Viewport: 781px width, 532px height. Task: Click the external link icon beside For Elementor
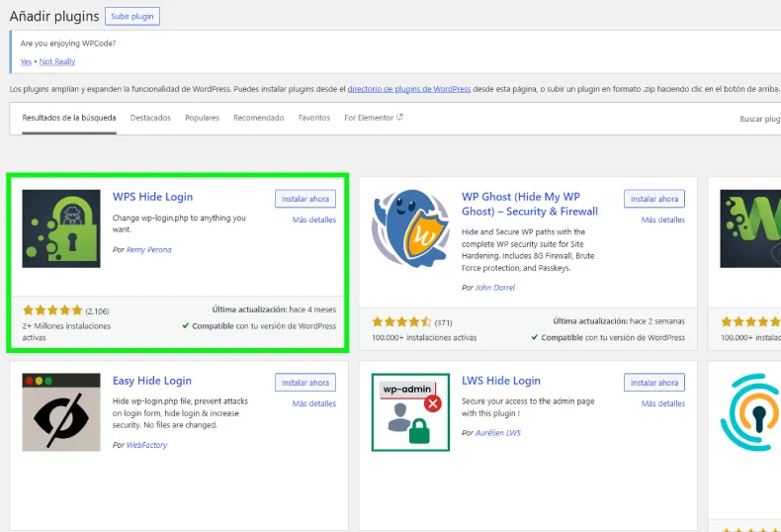pyautogui.click(x=399, y=118)
